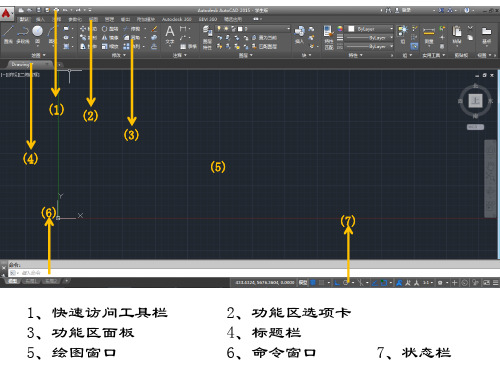The height and width of the screenshot is (375, 500).
Task: Expand the Properties (特性) panel
Action: tap(355, 55)
